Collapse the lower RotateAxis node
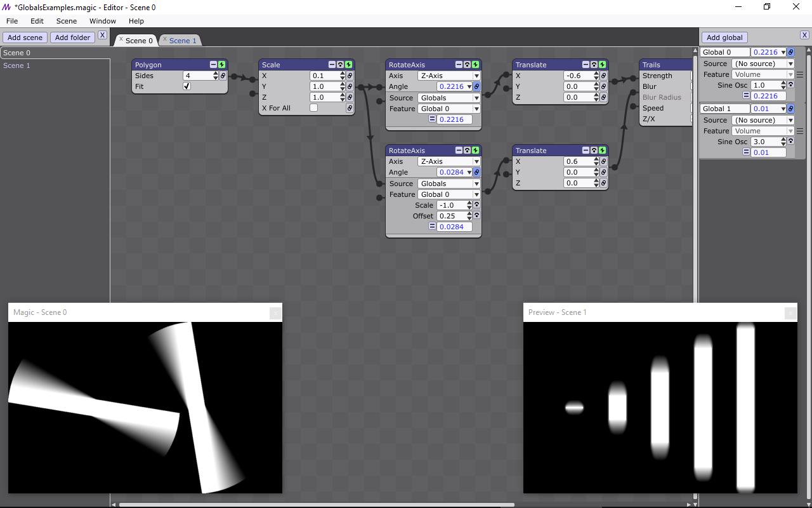This screenshot has height=508, width=812. tap(459, 150)
